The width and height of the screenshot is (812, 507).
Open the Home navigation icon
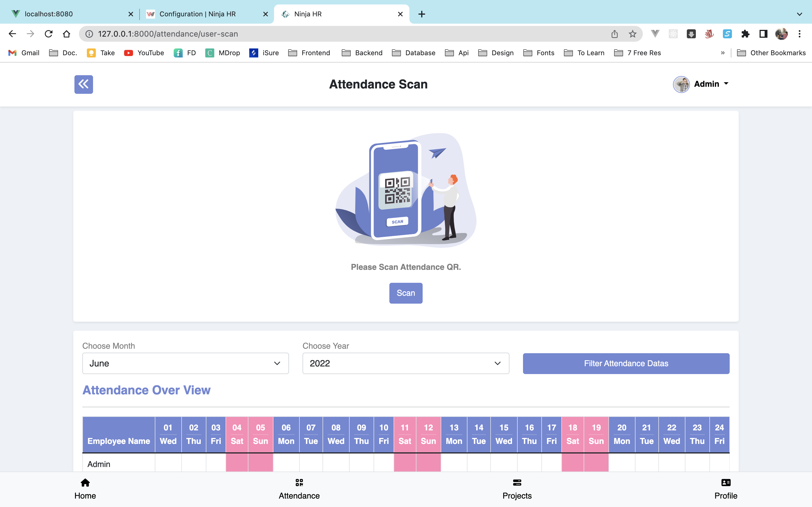(x=85, y=489)
